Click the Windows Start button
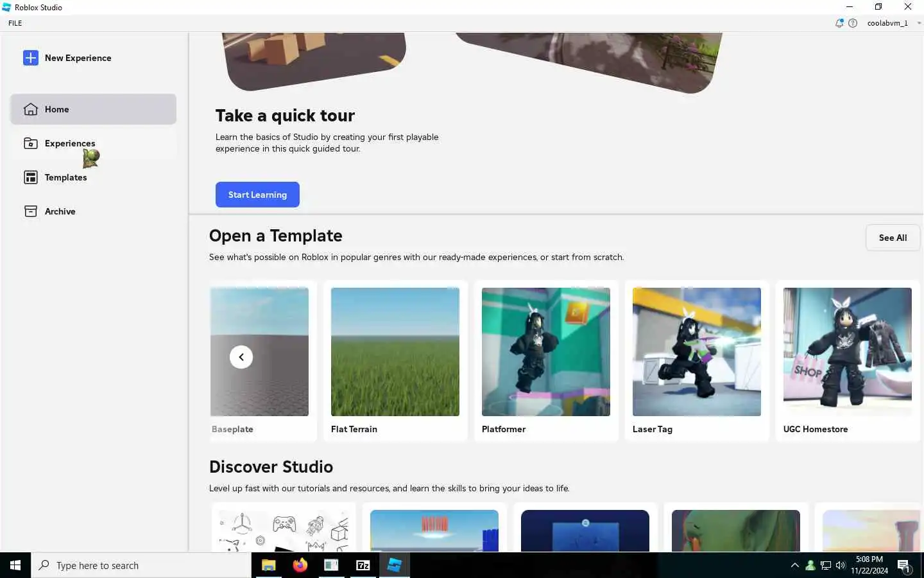 (x=15, y=565)
